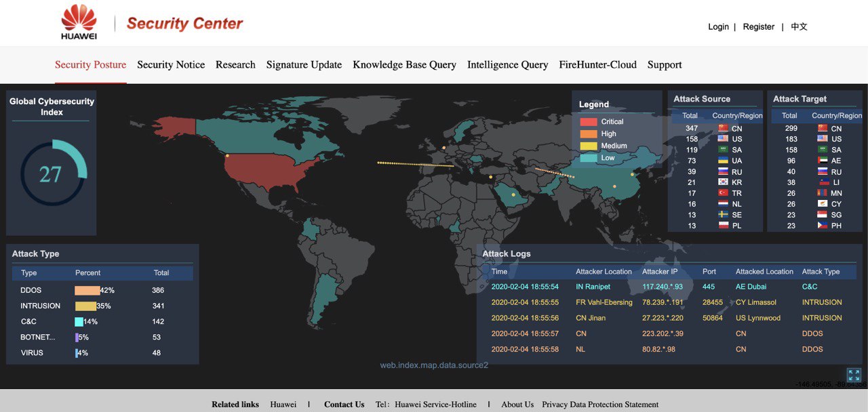Open the Security Posture tab
Image resolution: width=868 pixels, height=412 pixels.
point(90,65)
